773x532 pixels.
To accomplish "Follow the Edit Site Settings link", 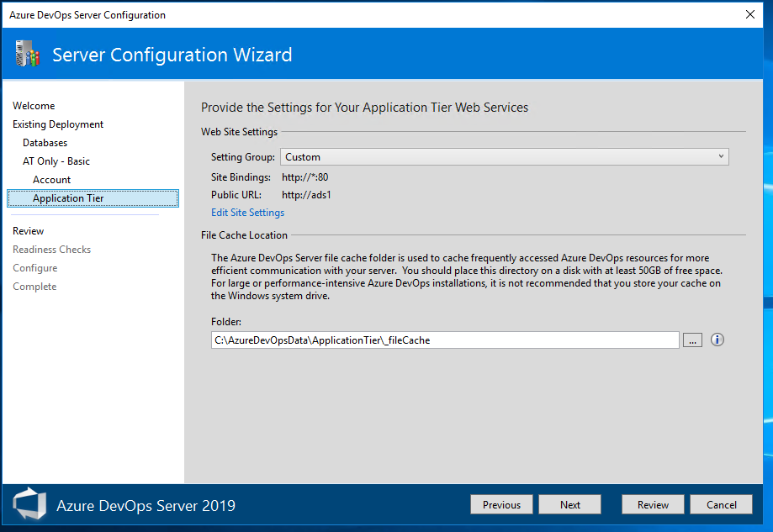I will (247, 213).
